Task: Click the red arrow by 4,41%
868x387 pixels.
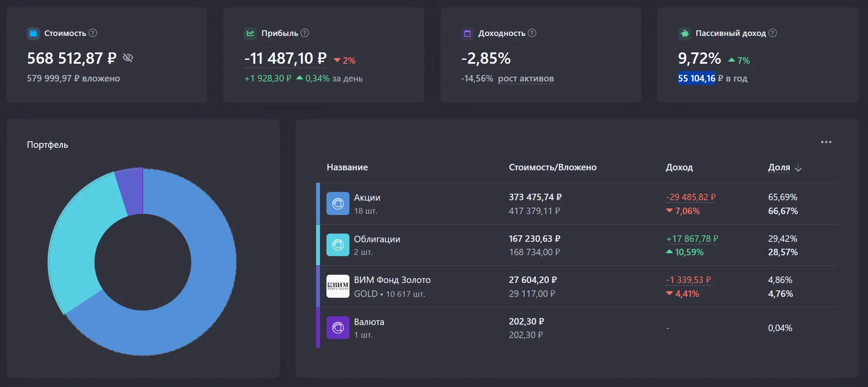Action: [669, 293]
